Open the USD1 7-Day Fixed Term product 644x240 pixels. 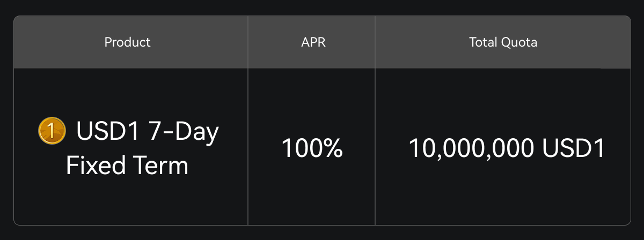[129, 148]
